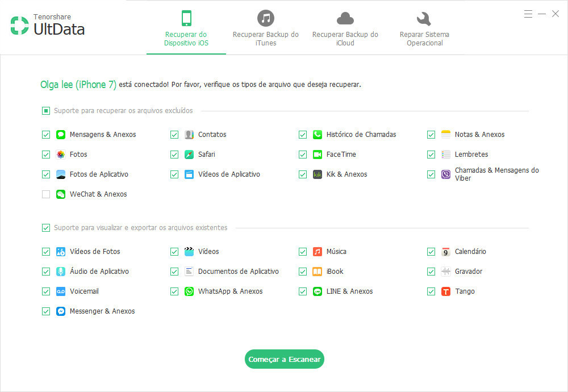This screenshot has height=392, width=568.
Task: Click the FaceTime camera icon
Action: [x=318, y=155]
